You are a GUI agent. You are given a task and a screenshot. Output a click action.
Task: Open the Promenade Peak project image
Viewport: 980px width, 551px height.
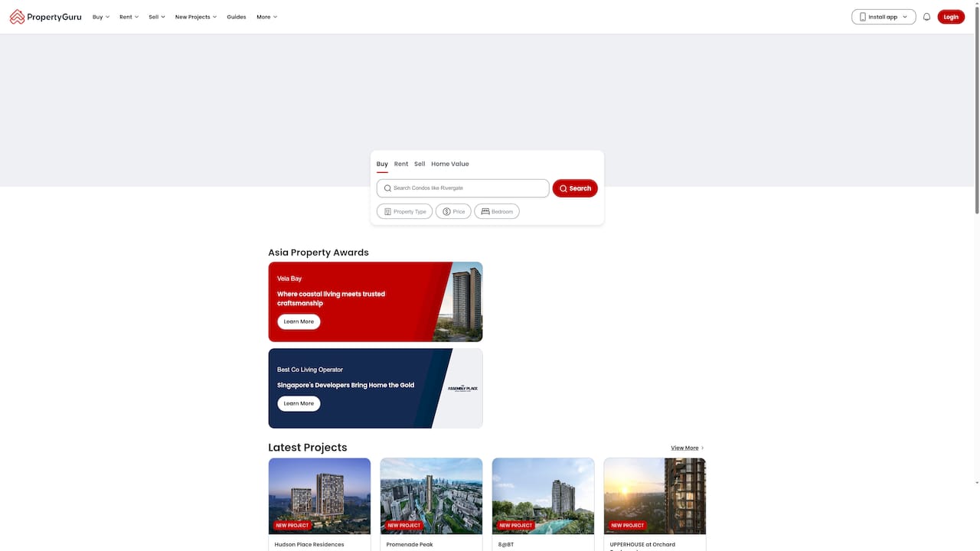click(x=431, y=496)
